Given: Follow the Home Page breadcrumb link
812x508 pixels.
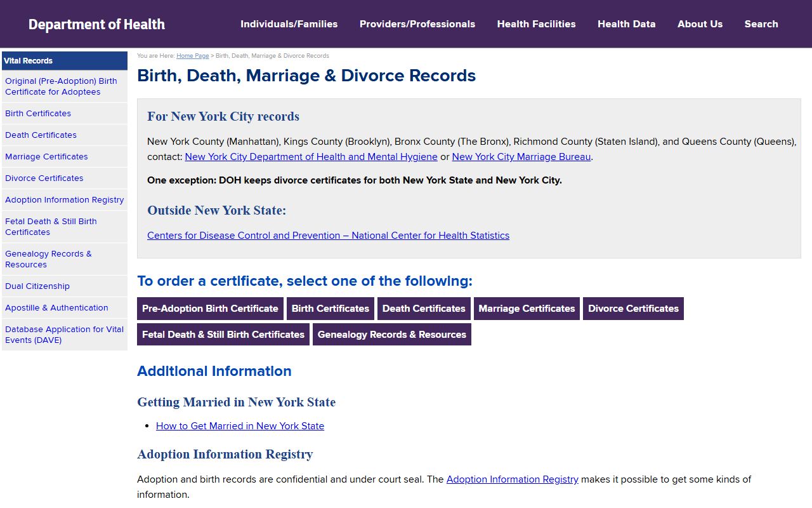Looking at the screenshot, I should click(x=192, y=56).
